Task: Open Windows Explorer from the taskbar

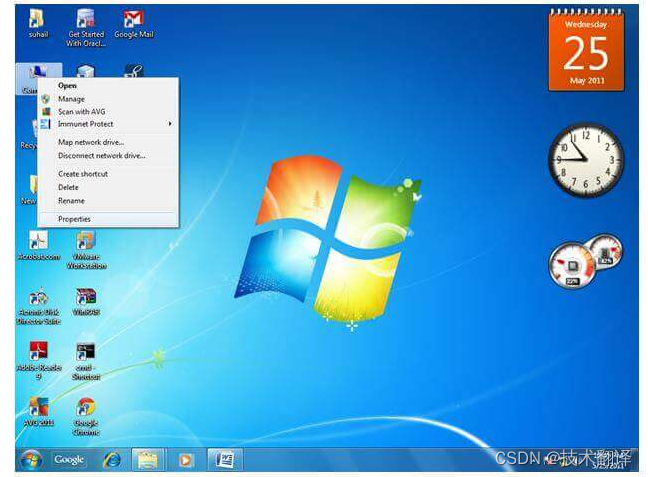Action: tap(148, 460)
